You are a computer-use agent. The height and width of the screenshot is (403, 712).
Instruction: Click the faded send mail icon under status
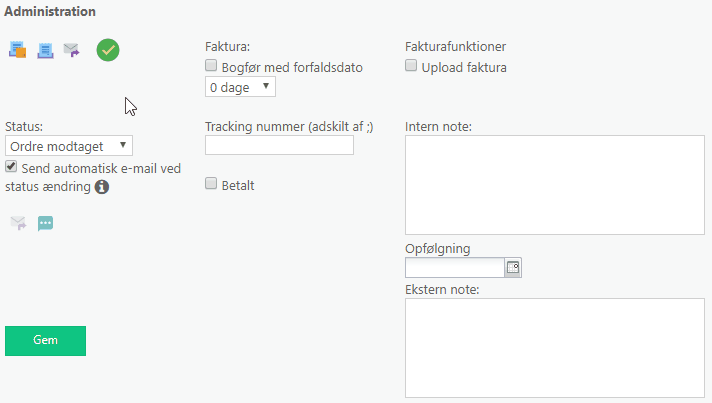(18, 223)
